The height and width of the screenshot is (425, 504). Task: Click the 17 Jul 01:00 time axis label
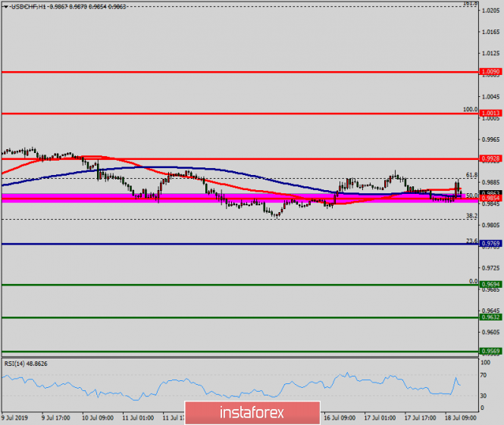[380, 418]
